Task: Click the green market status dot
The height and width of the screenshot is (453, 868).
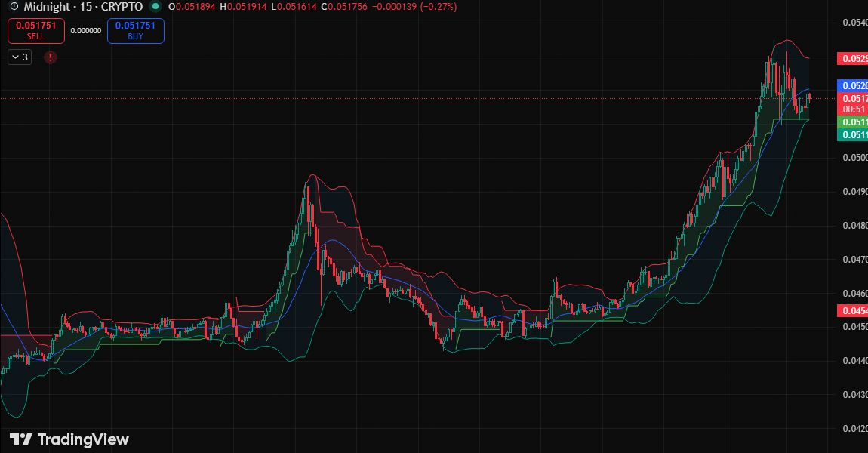Action: 155,7
